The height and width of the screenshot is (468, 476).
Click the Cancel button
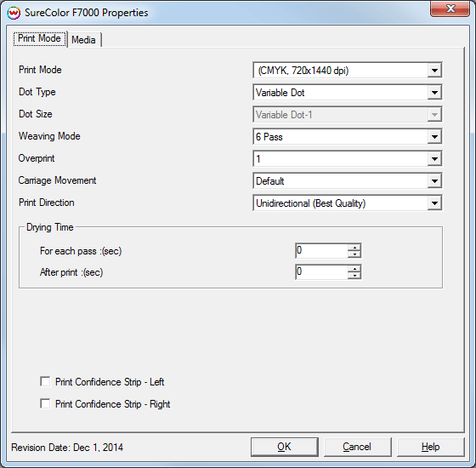357,447
